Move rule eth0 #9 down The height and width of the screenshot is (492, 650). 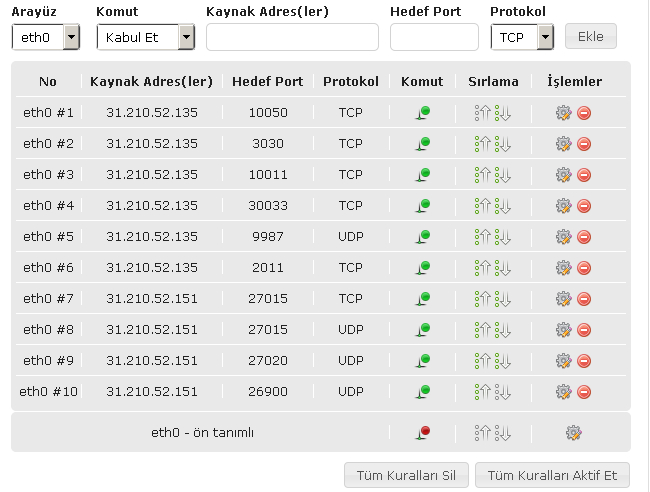(502, 361)
